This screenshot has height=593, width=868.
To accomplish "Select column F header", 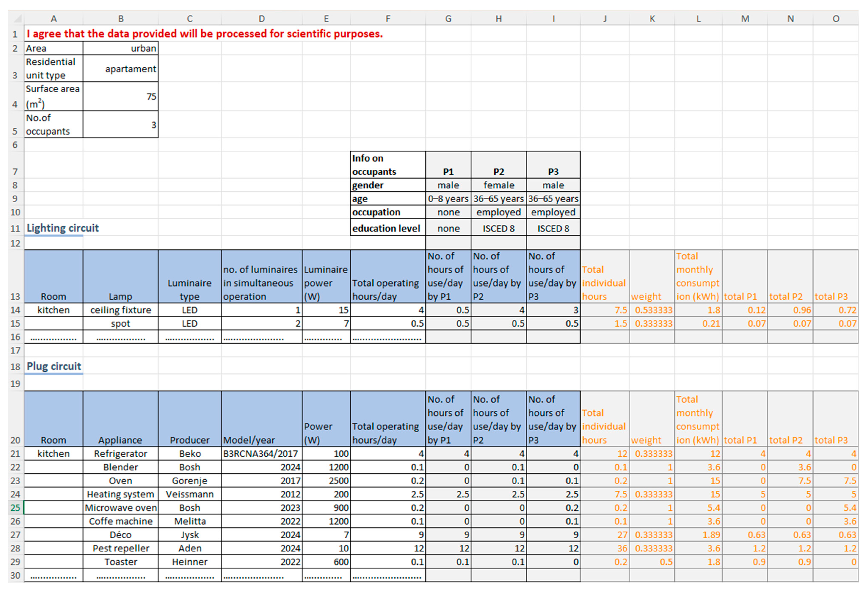I will (x=388, y=19).
